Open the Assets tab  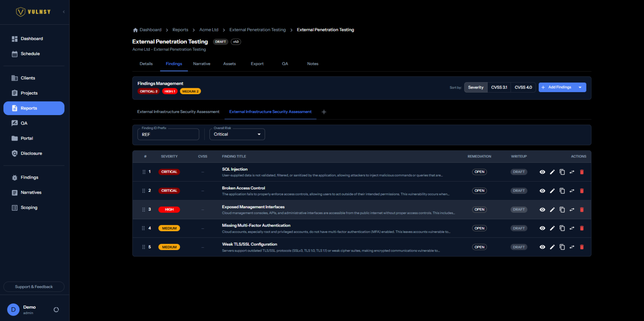tap(229, 64)
